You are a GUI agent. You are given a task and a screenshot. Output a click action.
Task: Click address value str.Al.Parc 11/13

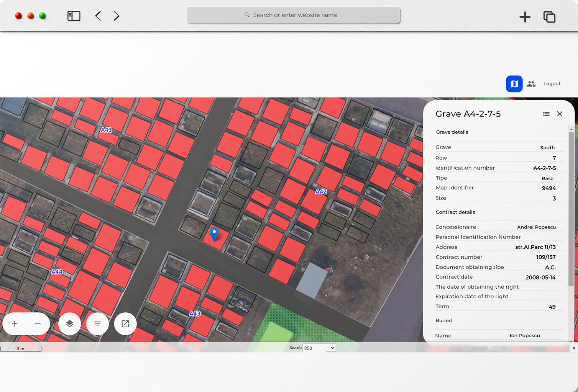point(535,247)
